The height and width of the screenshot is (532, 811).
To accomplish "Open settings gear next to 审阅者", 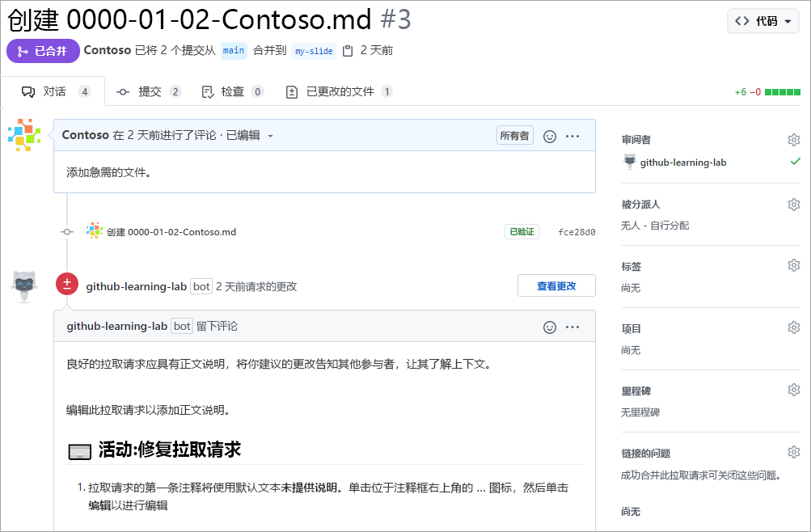I will tap(793, 139).
